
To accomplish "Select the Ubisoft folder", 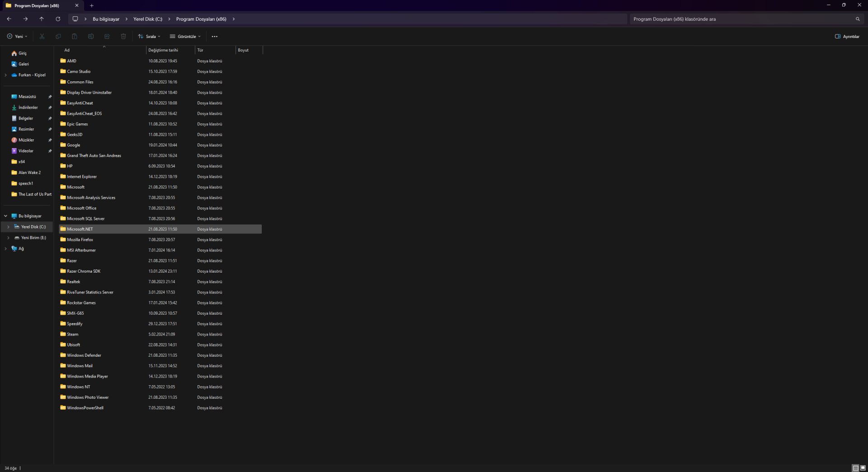I will (160, 345).
